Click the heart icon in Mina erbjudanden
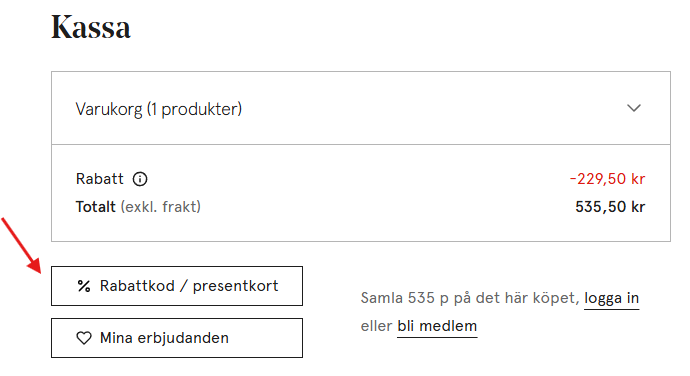The width and height of the screenshot is (690, 376). (84, 338)
